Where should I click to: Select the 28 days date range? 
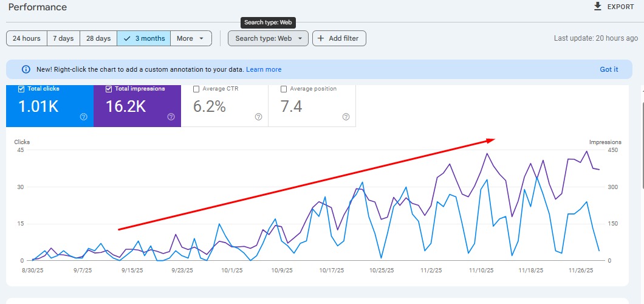[98, 38]
